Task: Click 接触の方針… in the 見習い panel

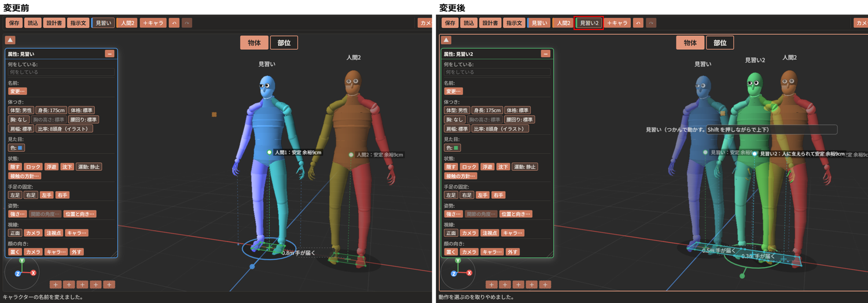Action: click(x=25, y=176)
